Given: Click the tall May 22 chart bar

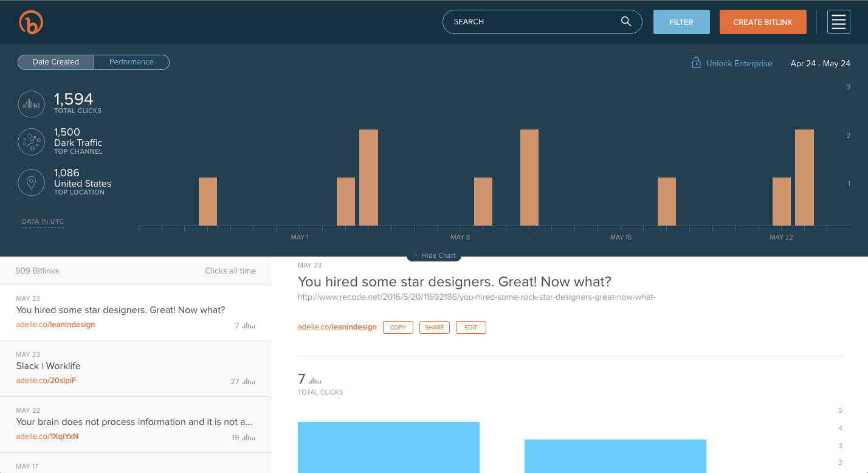Looking at the screenshot, I should [804, 176].
